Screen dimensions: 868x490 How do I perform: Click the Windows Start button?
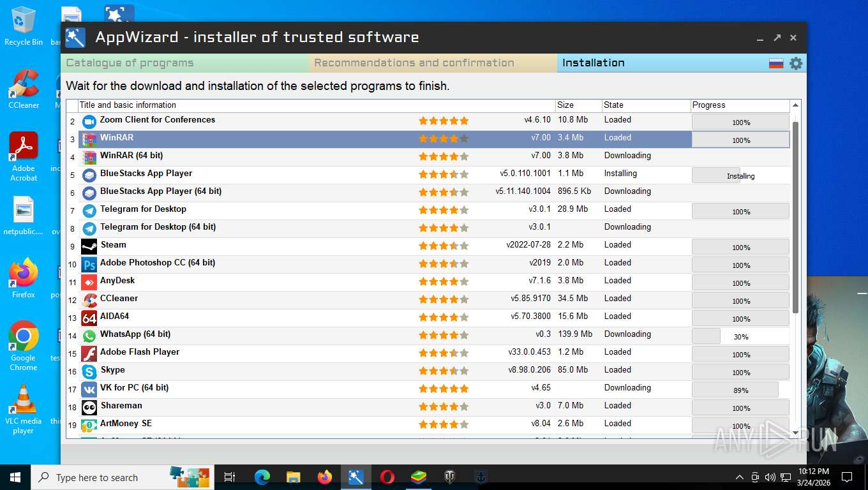point(15,477)
